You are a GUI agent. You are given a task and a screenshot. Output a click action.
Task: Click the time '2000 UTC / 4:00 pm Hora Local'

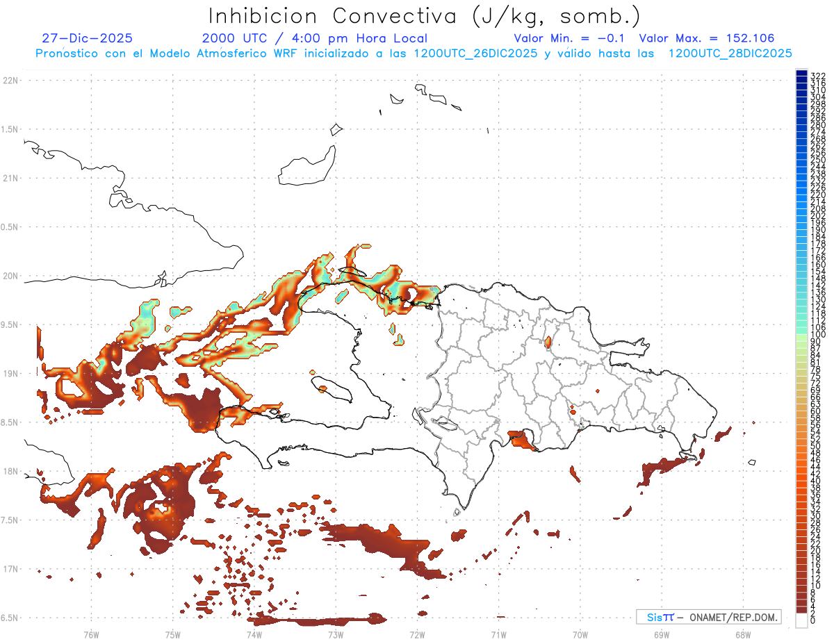(314, 38)
